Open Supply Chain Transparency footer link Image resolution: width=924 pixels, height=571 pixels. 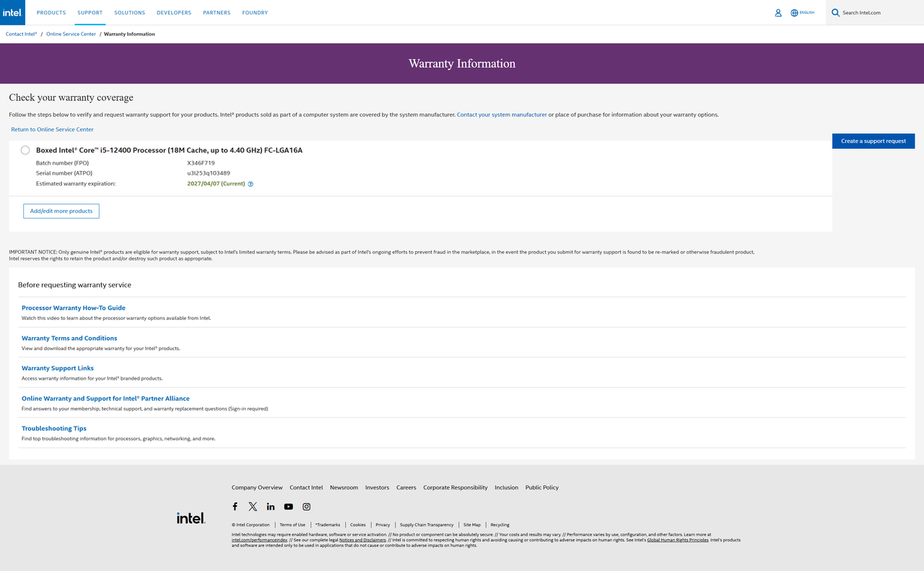(x=427, y=525)
